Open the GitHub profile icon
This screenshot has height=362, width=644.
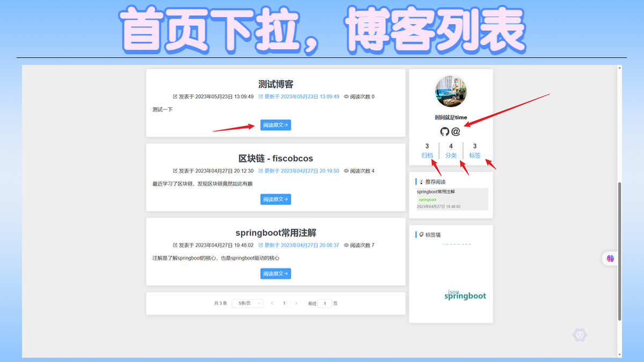click(444, 131)
